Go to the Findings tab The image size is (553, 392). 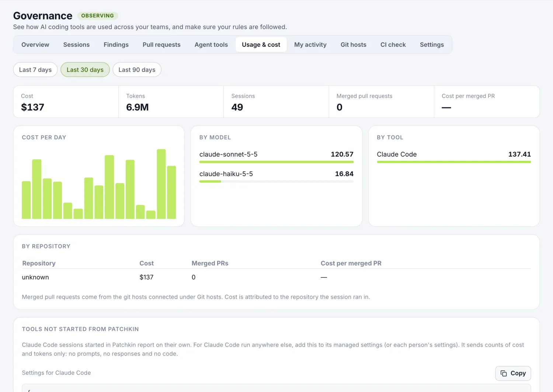[x=116, y=45]
